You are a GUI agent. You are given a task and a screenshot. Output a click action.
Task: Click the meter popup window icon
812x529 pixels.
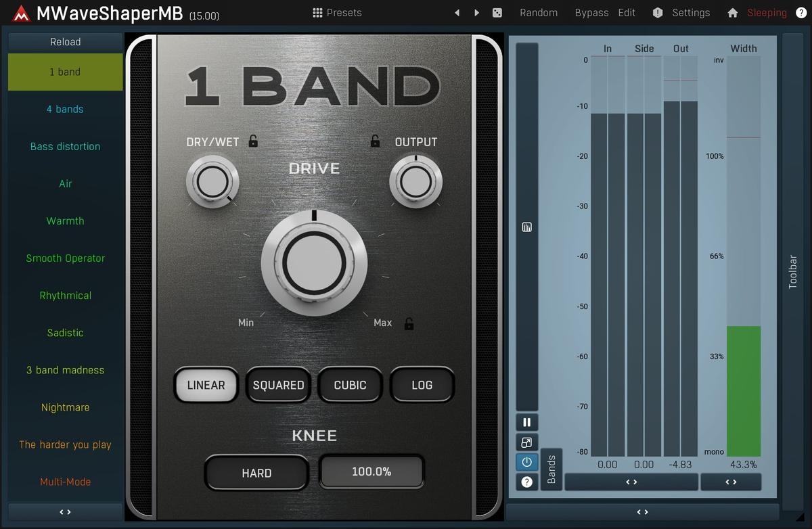tap(526, 443)
